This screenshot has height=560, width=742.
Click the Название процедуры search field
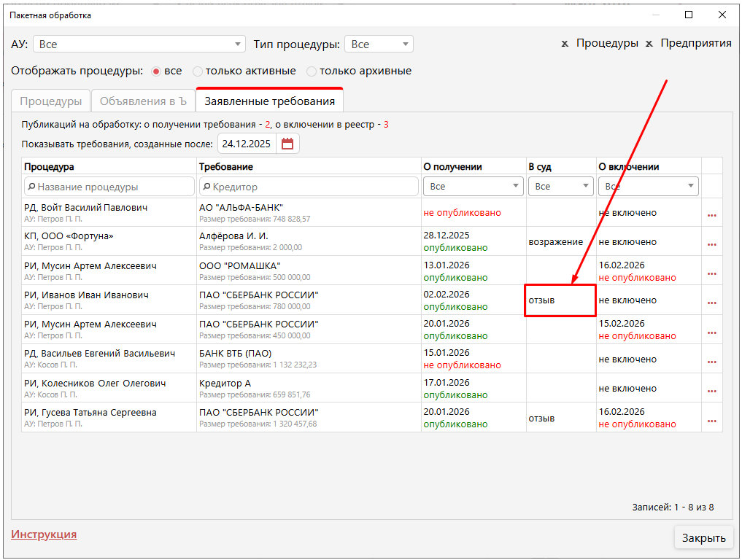pyautogui.click(x=109, y=187)
